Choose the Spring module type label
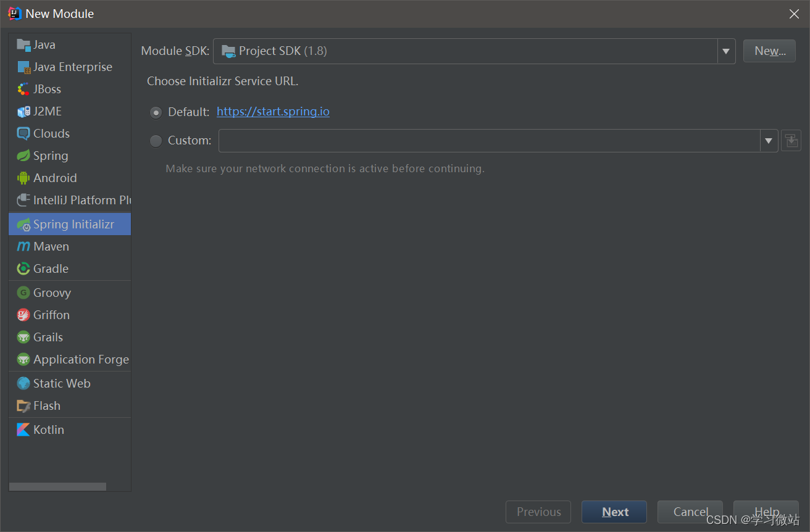The image size is (810, 532). point(51,156)
